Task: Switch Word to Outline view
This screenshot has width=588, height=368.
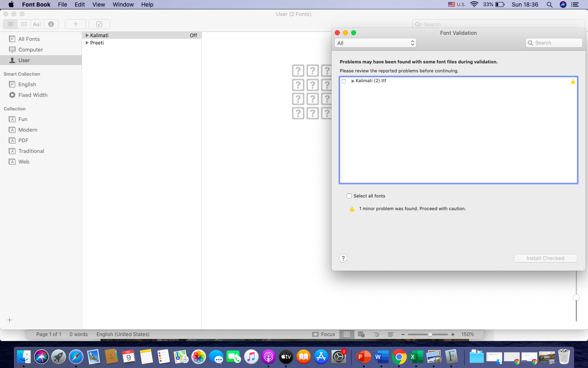Action: pos(376,334)
